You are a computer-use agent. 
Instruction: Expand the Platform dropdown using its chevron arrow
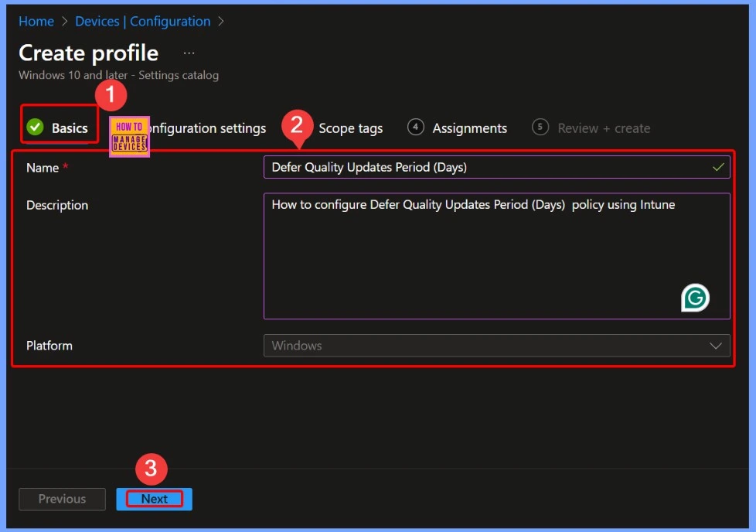[716, 346]
